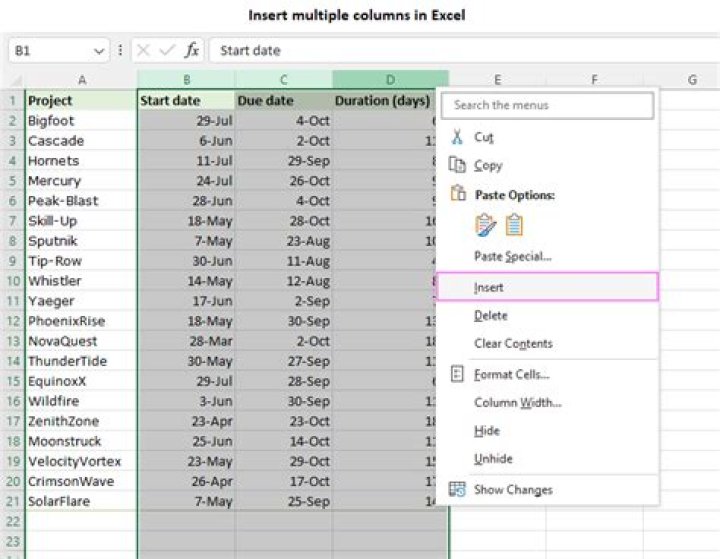This screenshot has width=720, height=559.
Task: Select column A header
Action: 81,80
